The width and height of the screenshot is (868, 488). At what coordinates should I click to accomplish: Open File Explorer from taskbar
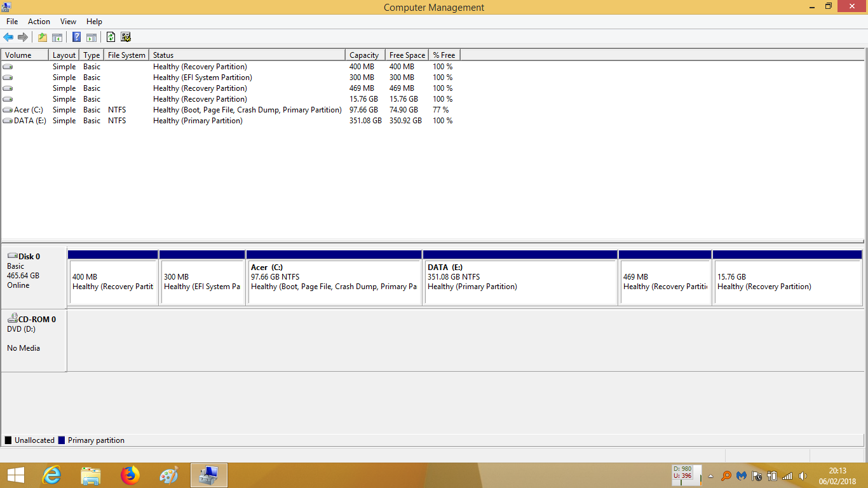coord(91,475)
